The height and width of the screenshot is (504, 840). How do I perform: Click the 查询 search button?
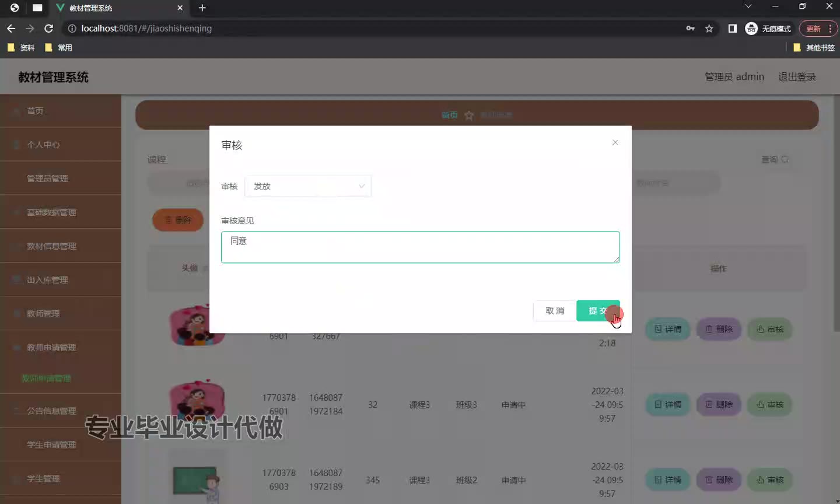coord(775,159)
